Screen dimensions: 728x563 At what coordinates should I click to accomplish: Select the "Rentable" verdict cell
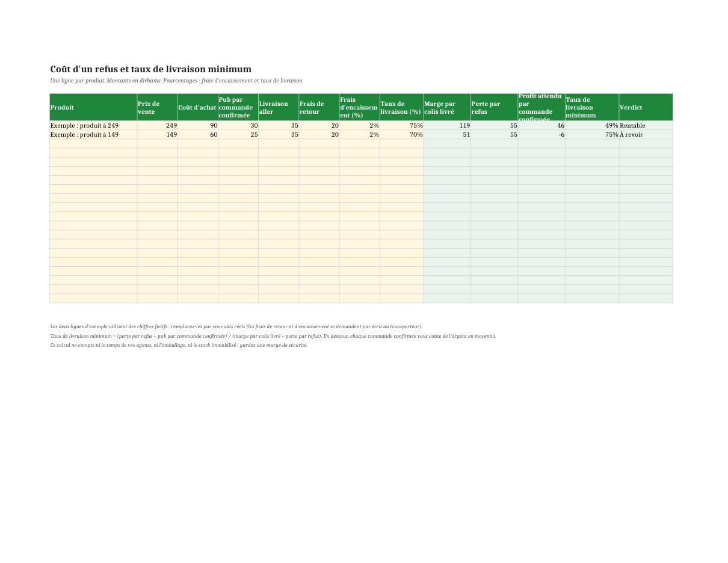click(x=646, y=126)
